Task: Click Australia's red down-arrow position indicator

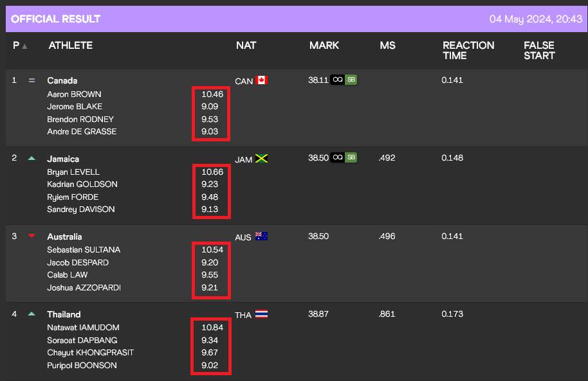Action: 32,236
